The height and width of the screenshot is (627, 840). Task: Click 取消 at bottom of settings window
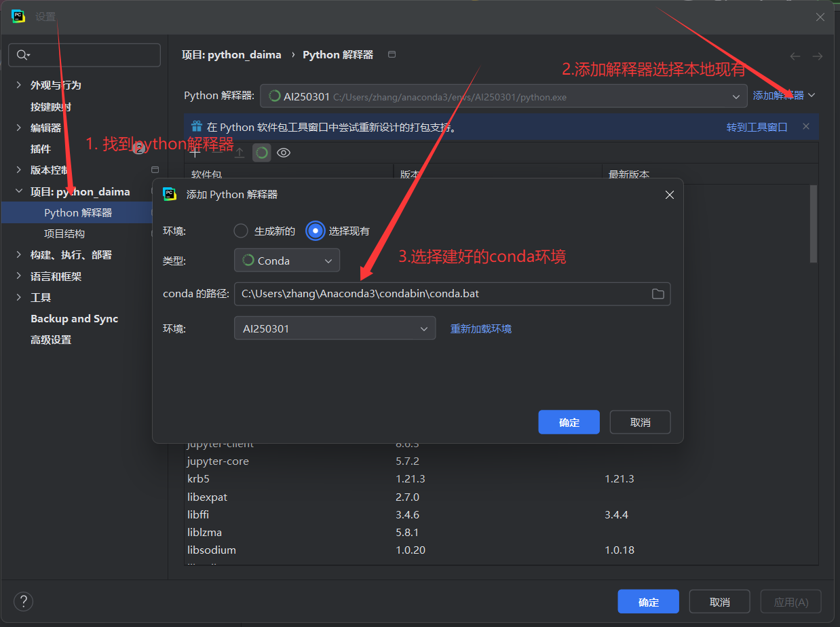tap(719, 602)
